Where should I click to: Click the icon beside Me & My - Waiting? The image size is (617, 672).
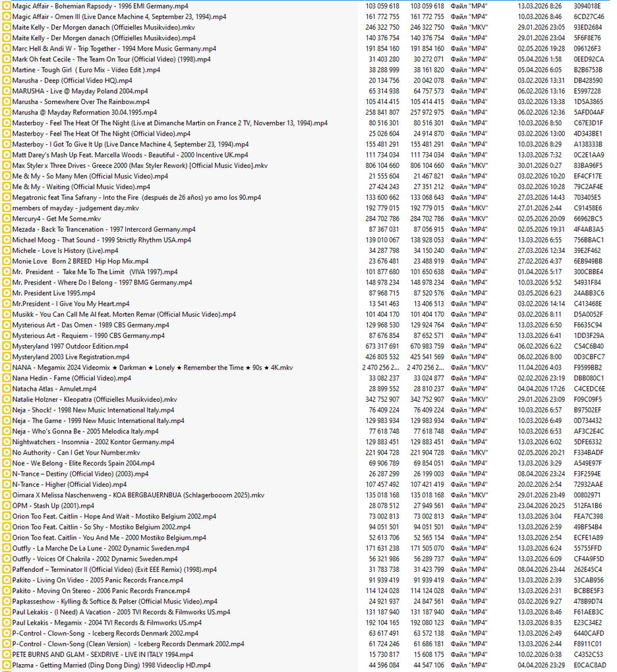tap(7, 187)
